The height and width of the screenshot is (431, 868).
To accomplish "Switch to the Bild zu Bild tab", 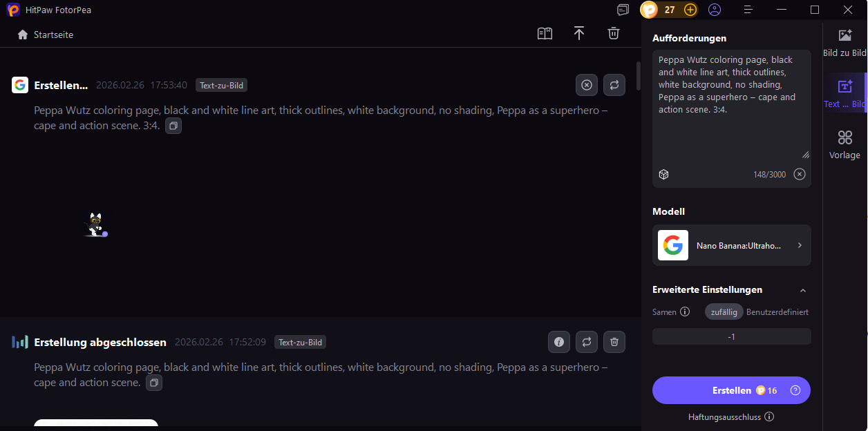I will coord(845,43).
